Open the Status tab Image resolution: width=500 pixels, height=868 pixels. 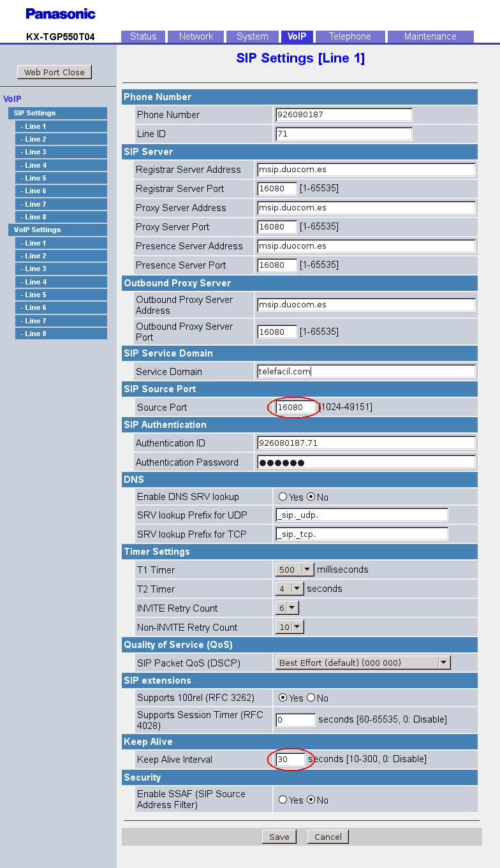[143, 36]
